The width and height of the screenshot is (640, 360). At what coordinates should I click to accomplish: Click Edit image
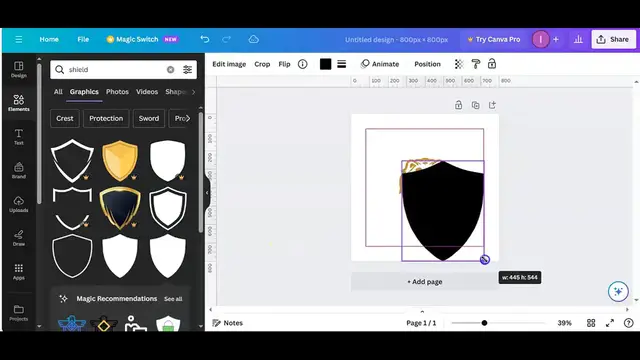tap(229, 64)
